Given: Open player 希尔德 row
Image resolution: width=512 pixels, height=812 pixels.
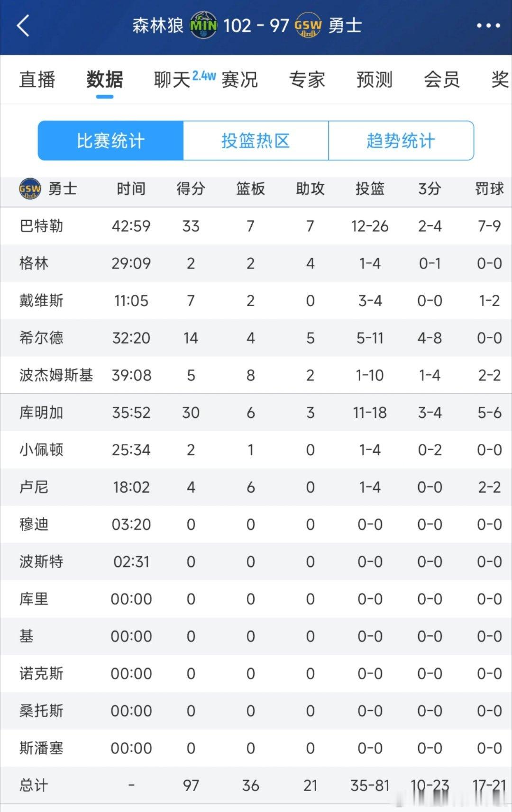Looking at the screenshot, I should [x=256, y=338].
